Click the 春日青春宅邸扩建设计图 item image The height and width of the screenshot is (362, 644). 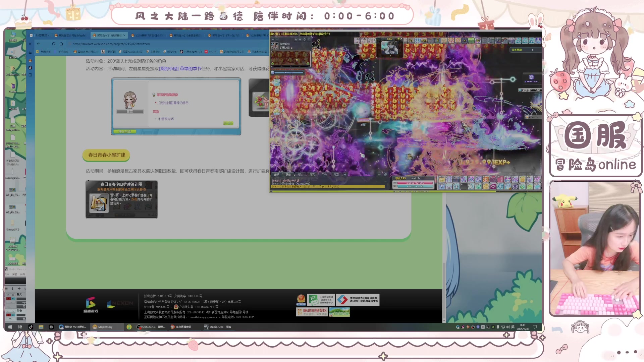121,199
